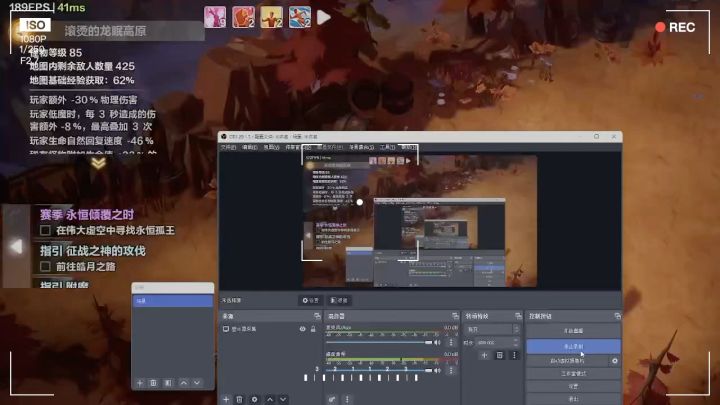720x405 pixels.
Task: Click the 赛季 永恒倾覆之时 quest title
Action: point(87,214)
